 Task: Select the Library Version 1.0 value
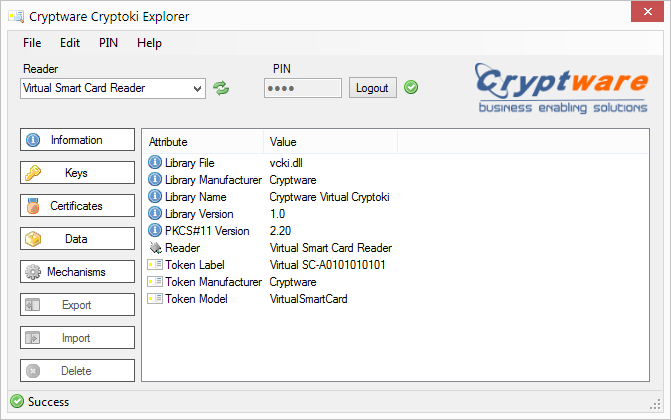click(277, 214)
